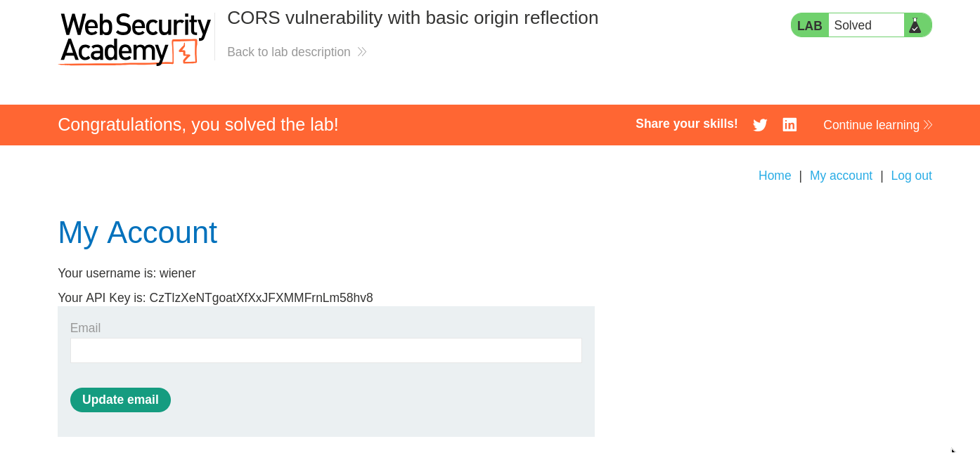This screenshot has width=980, height=453.
Task: Click the My Account heading
Action: coord(137,232)
